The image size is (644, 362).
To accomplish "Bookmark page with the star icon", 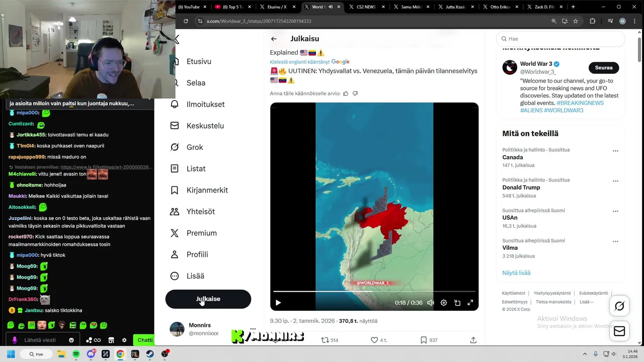I will pos(576,21).
